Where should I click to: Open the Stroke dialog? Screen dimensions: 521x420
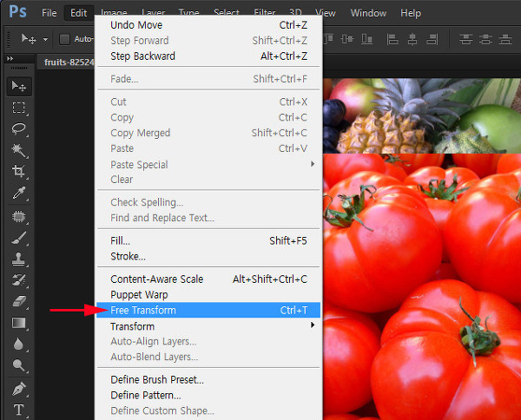208,256
